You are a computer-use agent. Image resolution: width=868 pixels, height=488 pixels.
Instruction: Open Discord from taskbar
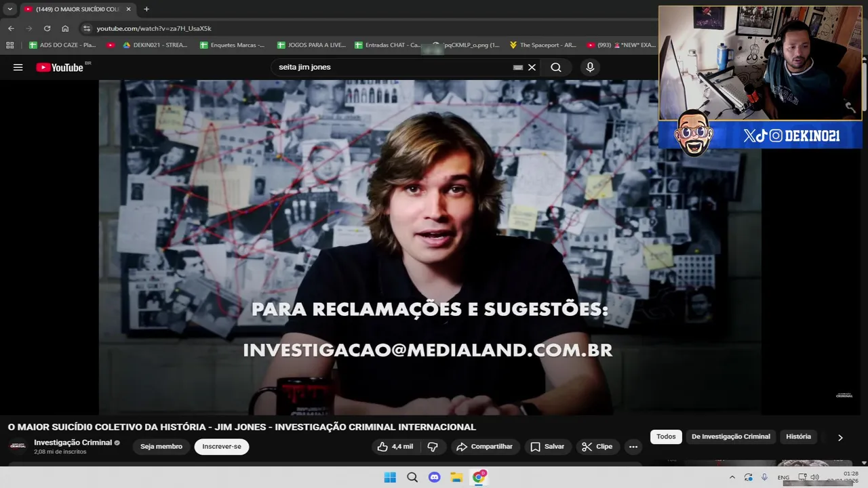[x=435, y=477]
